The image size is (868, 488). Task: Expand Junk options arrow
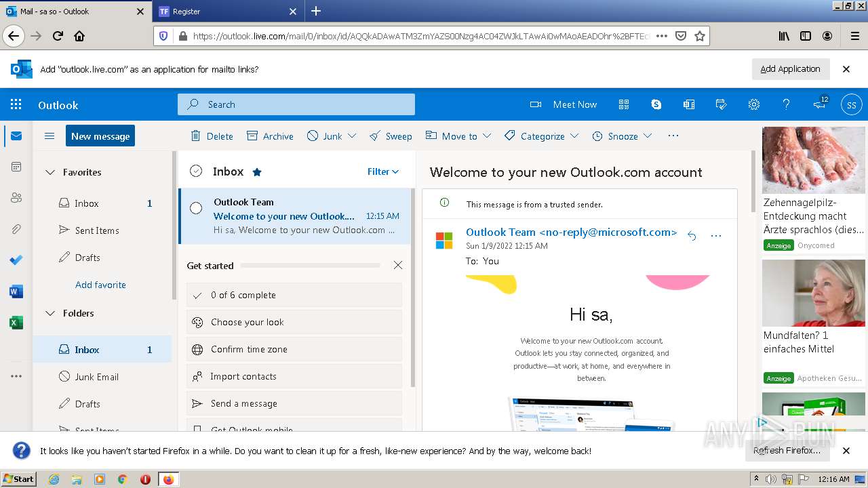[352, 136]
